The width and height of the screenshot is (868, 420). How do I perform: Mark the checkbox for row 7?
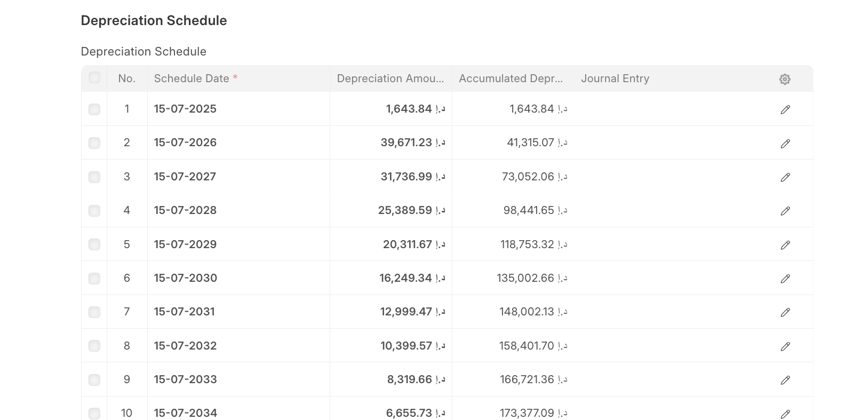tap(94, 312)
